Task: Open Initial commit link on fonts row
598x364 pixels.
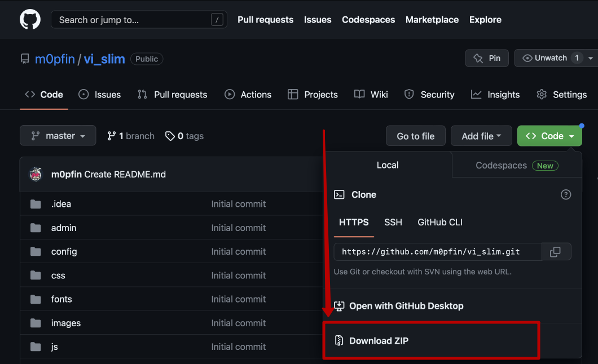Action: pyautogui.click(x=239, y=299)
